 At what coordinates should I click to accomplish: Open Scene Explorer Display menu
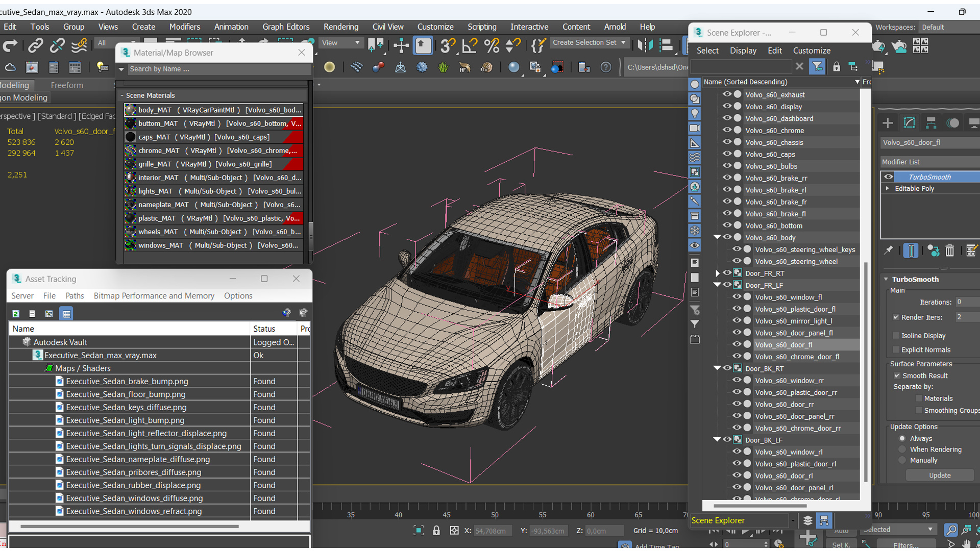coord(743,51)
